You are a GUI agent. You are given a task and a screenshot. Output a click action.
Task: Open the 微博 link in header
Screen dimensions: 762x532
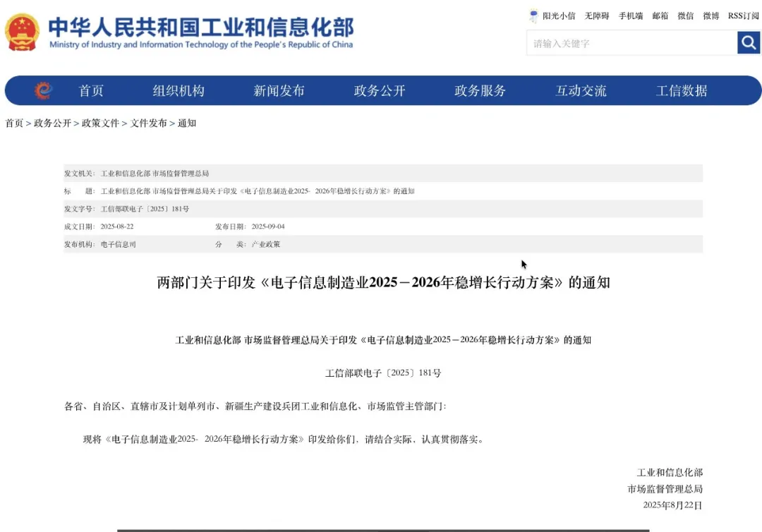pyautogui.click(x=710, y=16)
